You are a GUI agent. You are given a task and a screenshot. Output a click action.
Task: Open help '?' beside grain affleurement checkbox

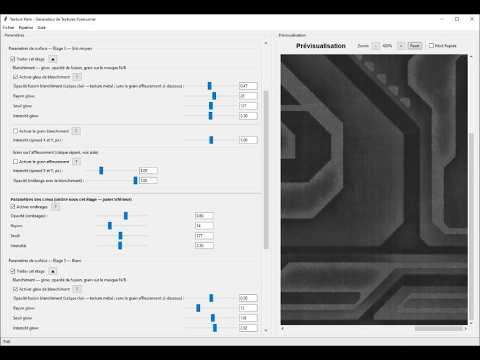(x=76, y=162)
